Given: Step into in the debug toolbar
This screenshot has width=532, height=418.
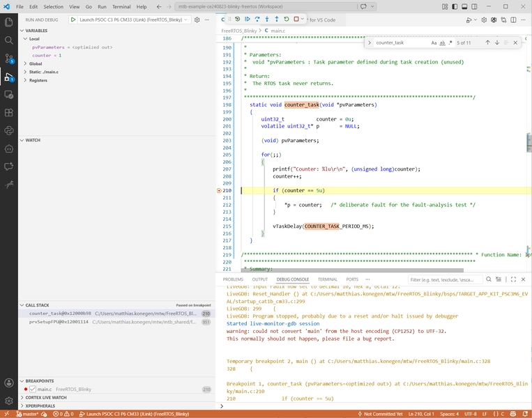Looking at the screenshot, I should [x=267, y=20].
